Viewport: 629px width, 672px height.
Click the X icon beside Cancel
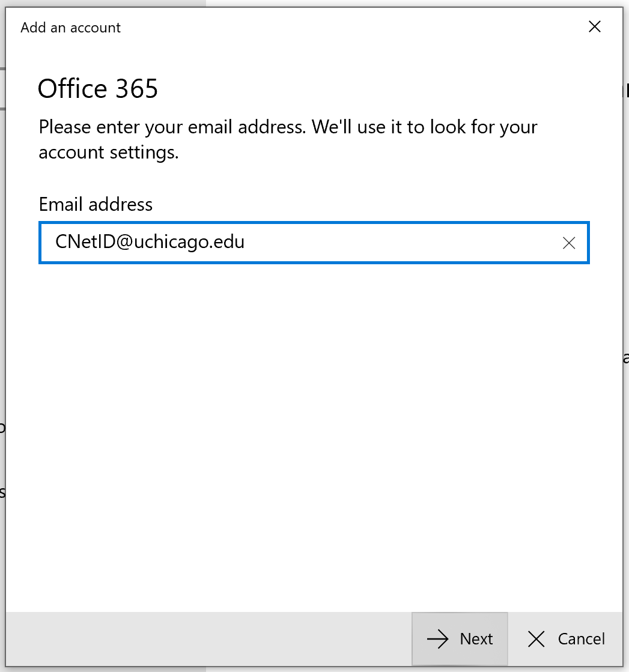point(536,640)
